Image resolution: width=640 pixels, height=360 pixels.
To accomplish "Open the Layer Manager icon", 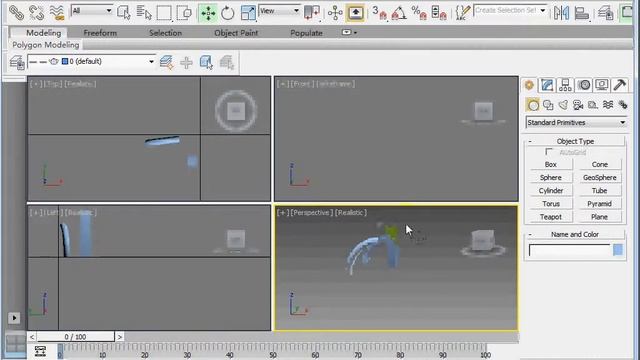I will click(x=606, y=13).
